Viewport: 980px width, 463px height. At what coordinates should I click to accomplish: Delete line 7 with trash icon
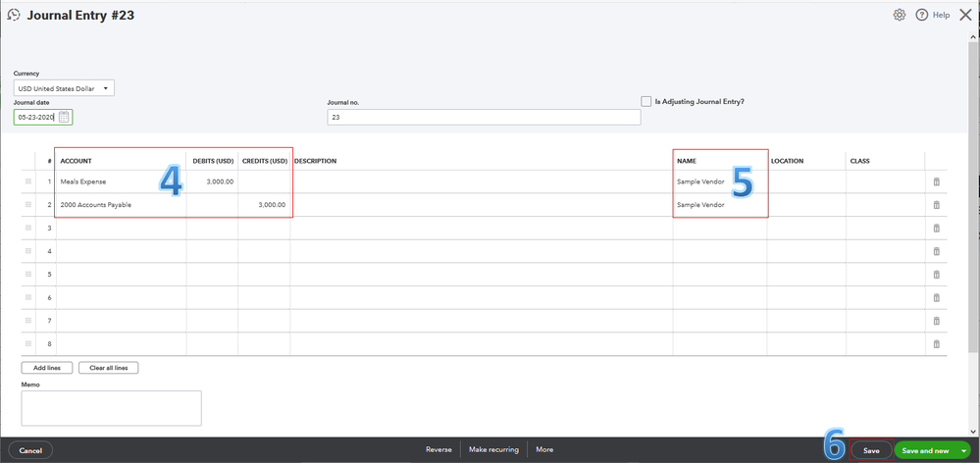tap(936, 321)
